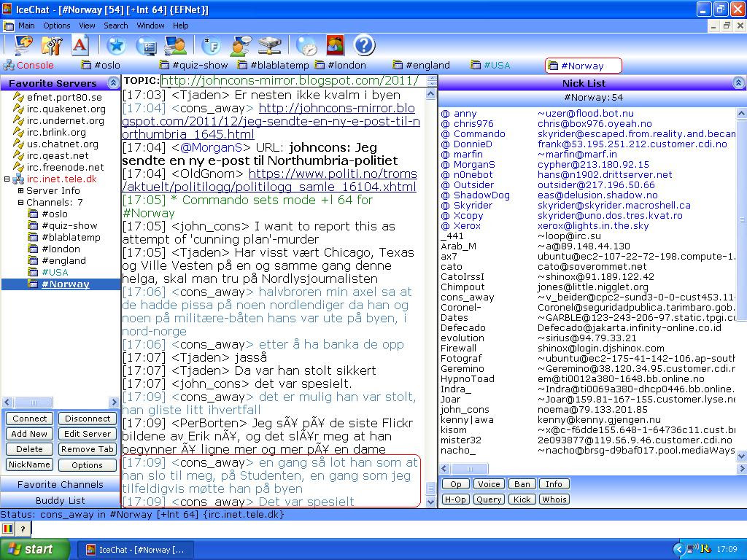Click the favorite channels '#F' icon

click(211, 46)
